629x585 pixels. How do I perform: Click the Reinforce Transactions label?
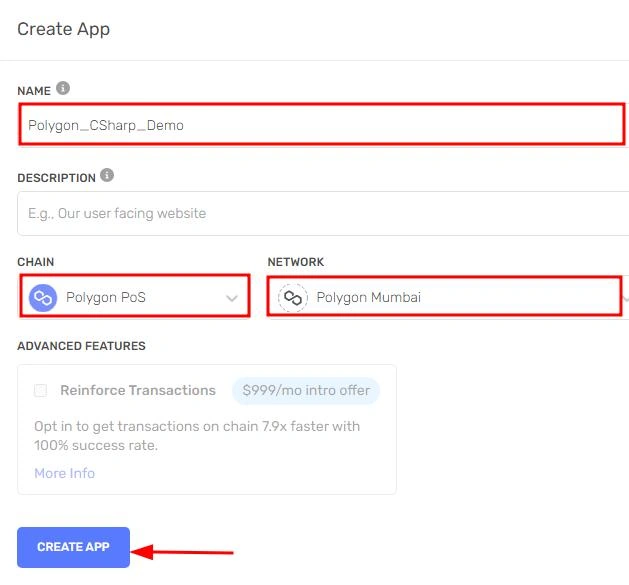point(138,390)
